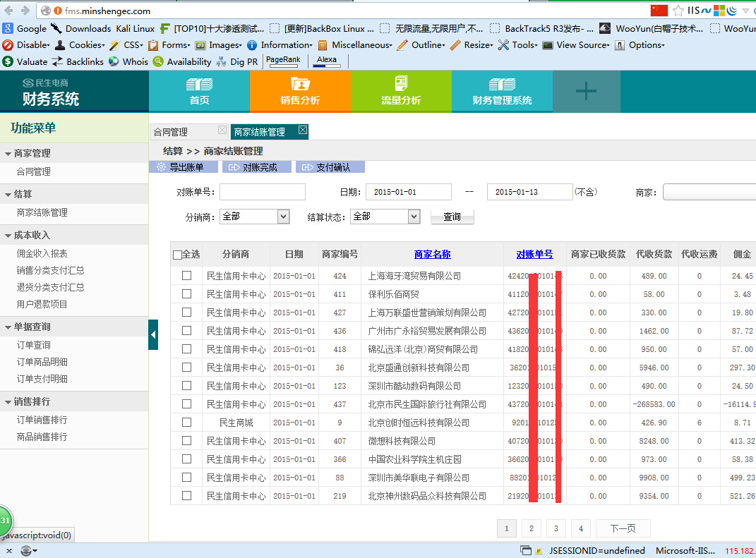Sort by the 对账单号 column link

pos(534,255)
